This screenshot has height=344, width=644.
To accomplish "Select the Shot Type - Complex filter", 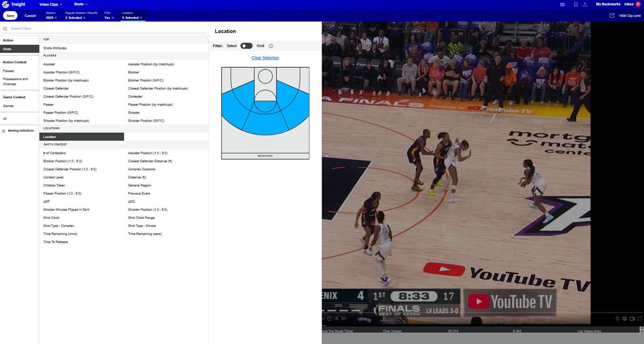I will 59,226.
